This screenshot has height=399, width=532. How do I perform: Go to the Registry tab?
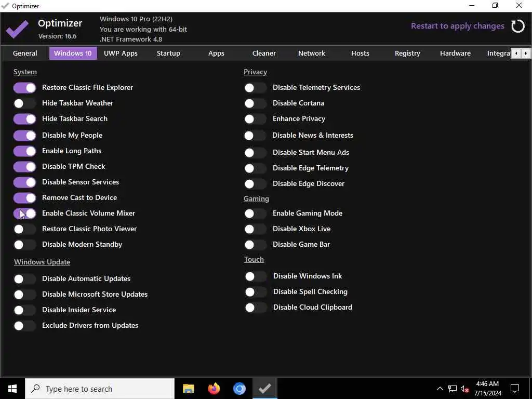[407, 54]
